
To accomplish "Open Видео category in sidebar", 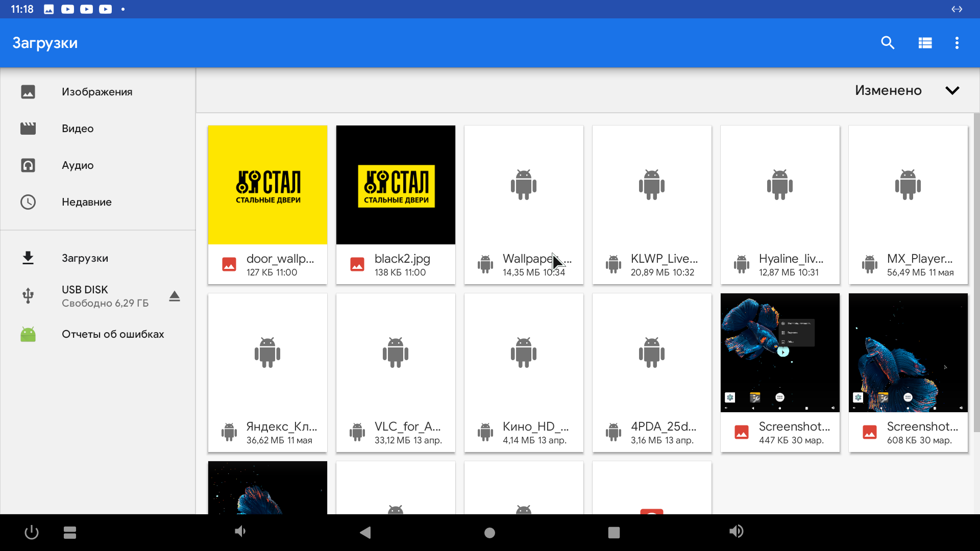I will [98, 129].
